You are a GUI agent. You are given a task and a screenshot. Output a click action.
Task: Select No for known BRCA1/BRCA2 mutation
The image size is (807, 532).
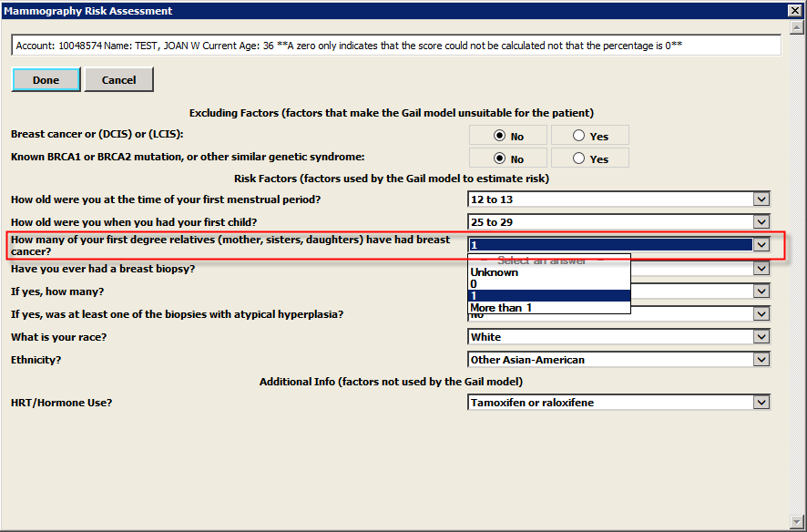pos(500,159)
